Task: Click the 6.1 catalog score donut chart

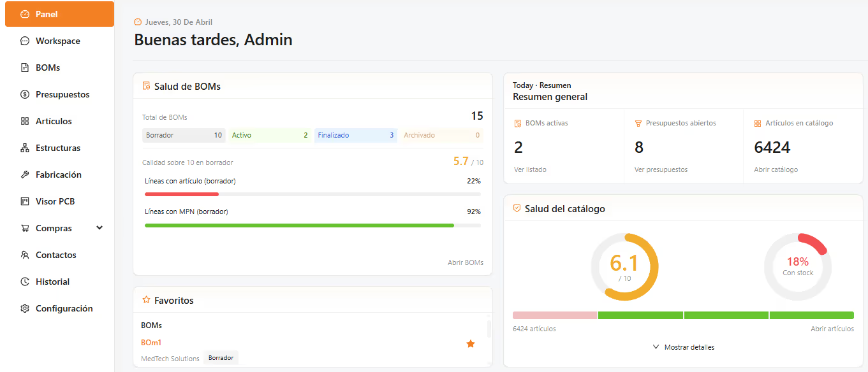Action: pos(624,267)
